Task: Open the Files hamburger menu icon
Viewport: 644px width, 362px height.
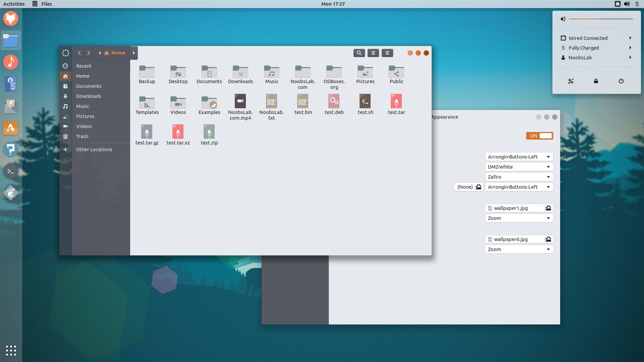Action: [x=387, y=53]
